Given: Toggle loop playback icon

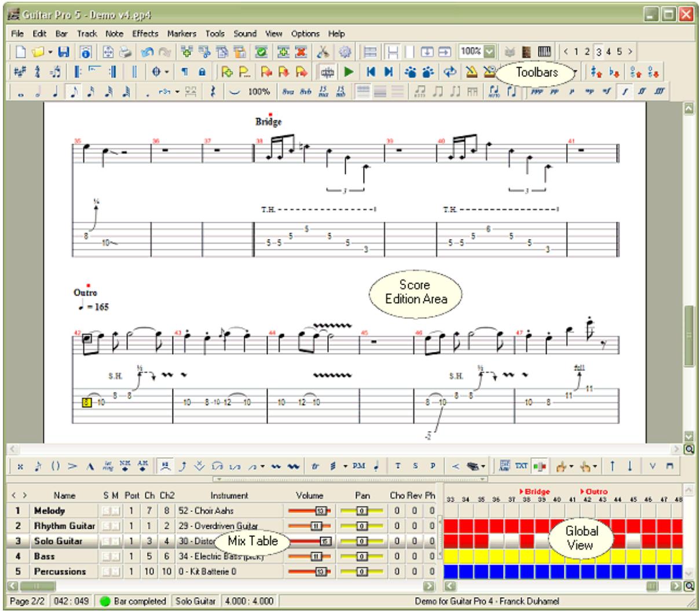Looking at the screenshot, I should tap(450, 72).
